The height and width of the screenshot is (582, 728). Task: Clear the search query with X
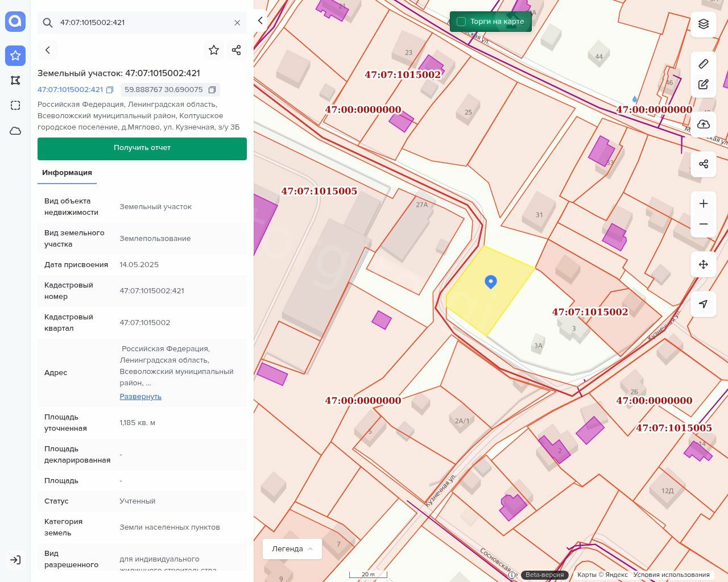pos(237,23)
